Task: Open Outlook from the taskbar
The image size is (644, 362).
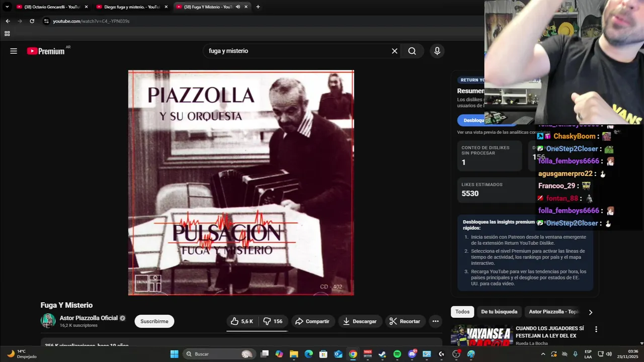Action: click(338, 354)
